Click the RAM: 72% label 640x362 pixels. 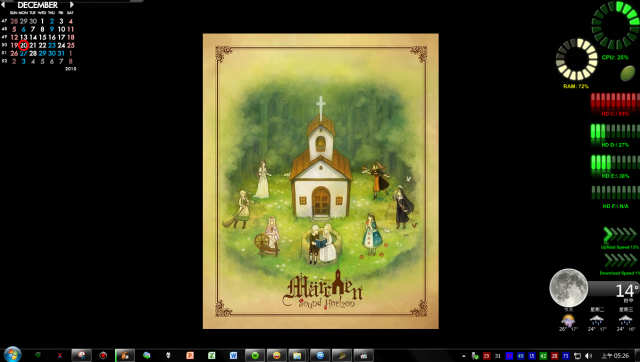click(576, 87)
